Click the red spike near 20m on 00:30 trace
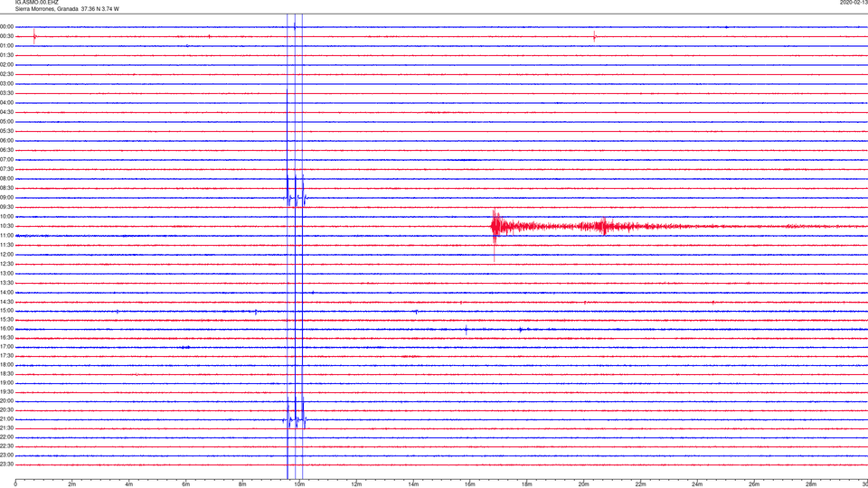Screen dimensions: 868x488 [595, 36]
